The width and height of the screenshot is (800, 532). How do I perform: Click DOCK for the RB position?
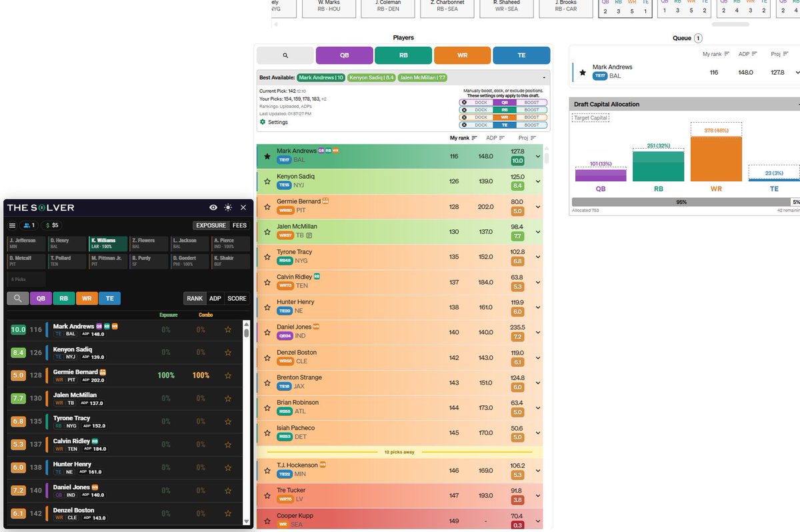481,109
